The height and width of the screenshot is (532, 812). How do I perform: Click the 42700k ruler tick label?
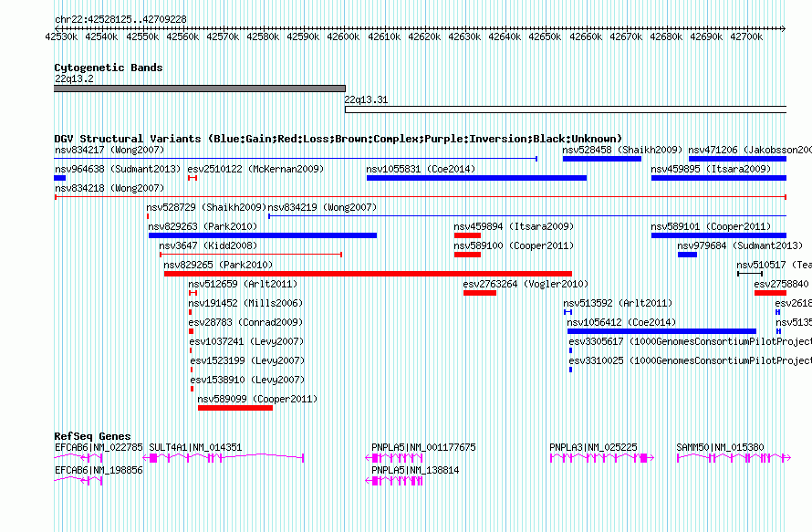746,37
